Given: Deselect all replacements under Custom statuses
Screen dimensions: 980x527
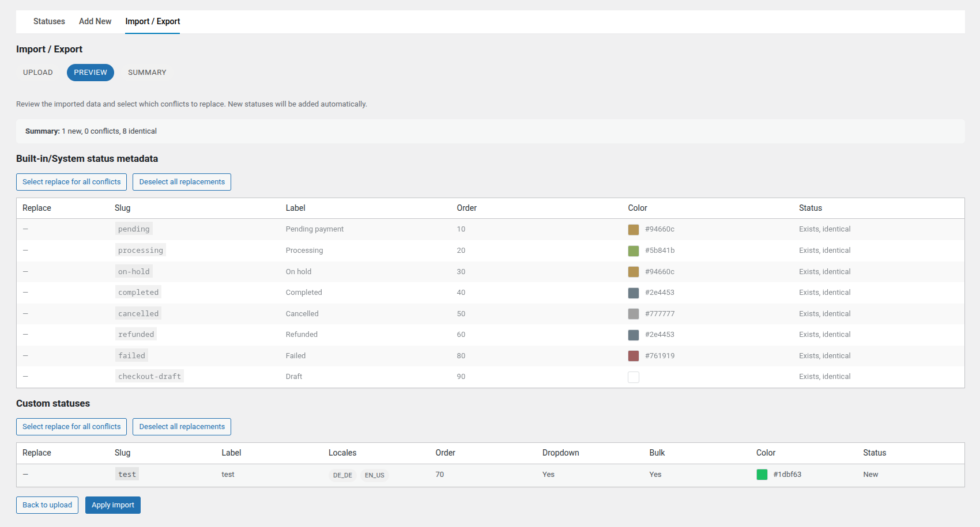Looking at the screenshot, I should [x=182, y=427].
